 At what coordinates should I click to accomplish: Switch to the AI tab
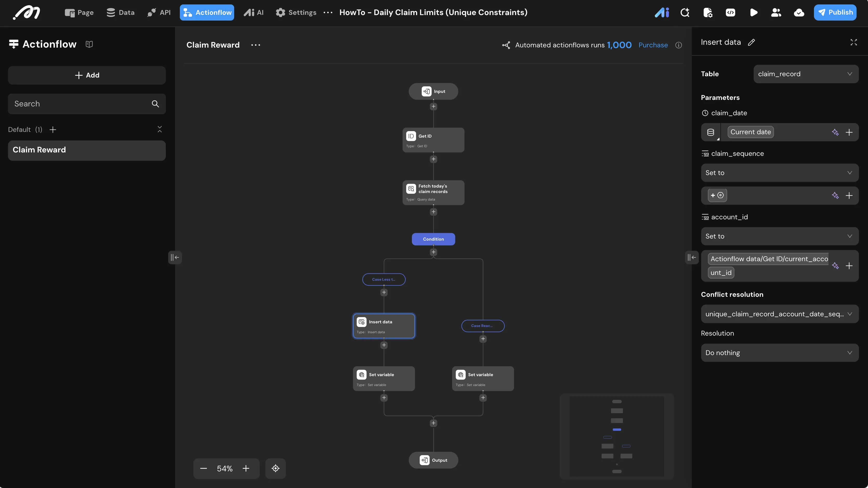pos(254,12)
